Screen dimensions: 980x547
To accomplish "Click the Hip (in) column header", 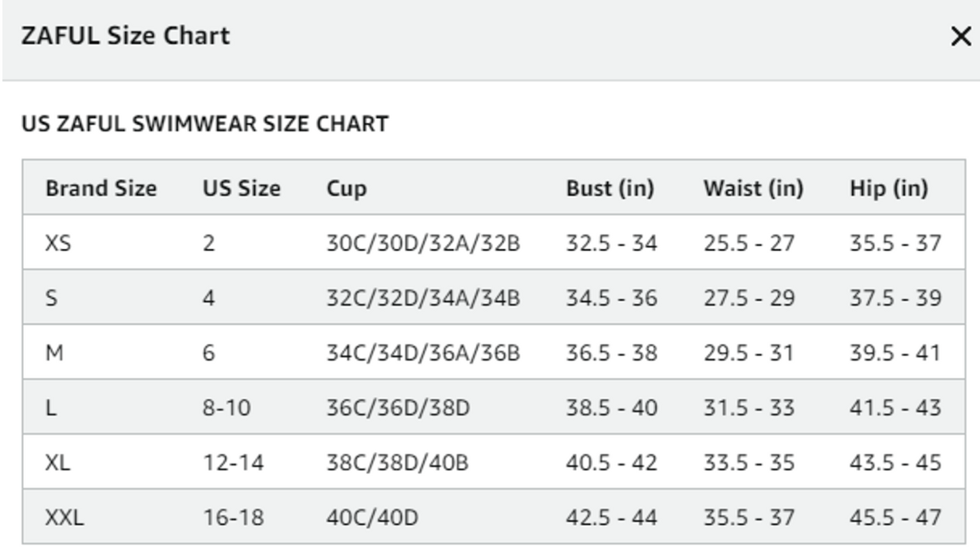I will point(888,188).
